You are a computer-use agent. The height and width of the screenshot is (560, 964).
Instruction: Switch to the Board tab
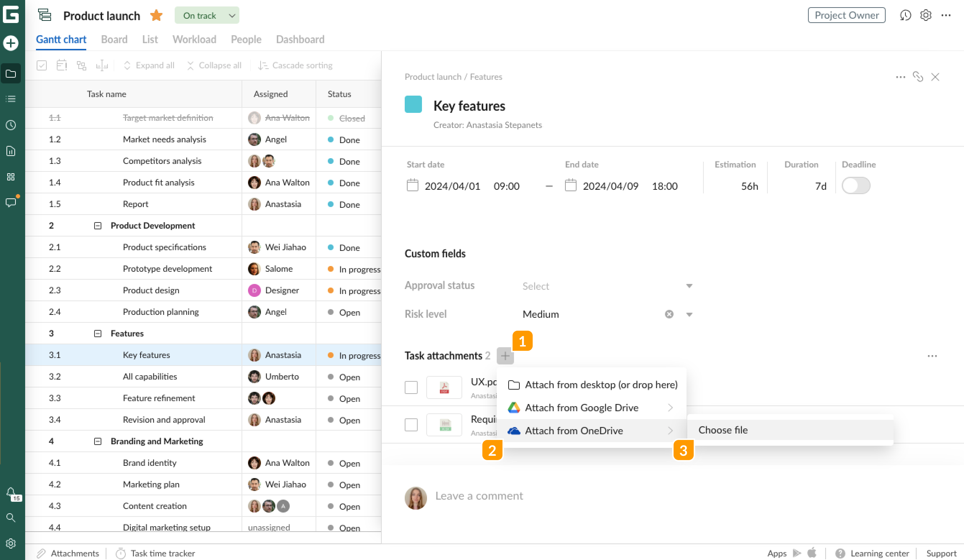click(114, 39)
